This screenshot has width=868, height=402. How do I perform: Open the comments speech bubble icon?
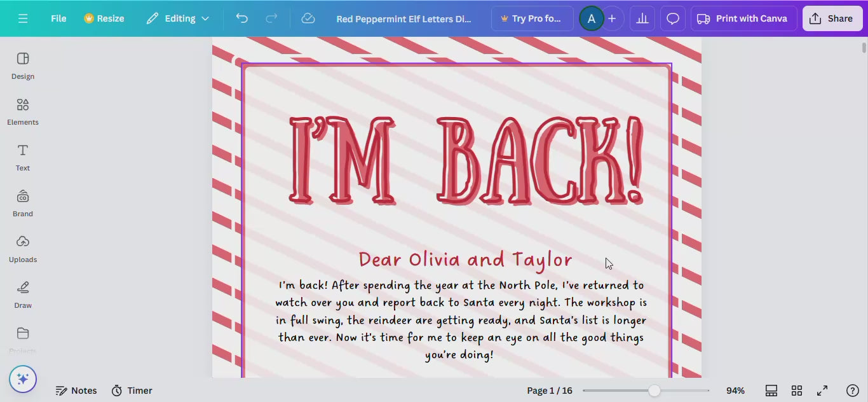pos(673,18)
